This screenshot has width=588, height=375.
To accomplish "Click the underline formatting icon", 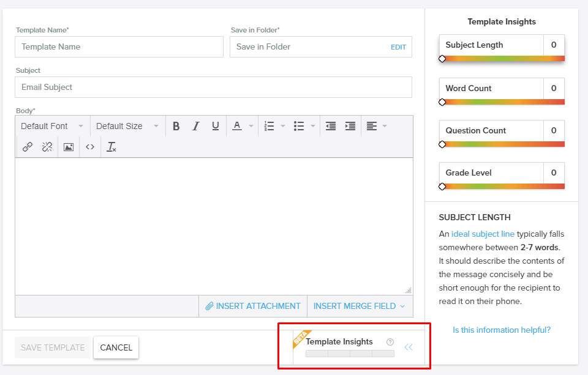I will [216, 126].
